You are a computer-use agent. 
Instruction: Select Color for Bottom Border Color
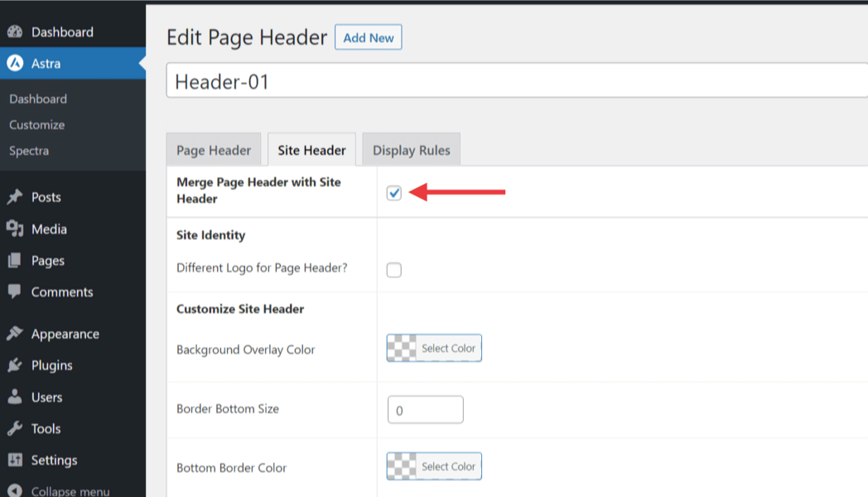pos(434,466)
